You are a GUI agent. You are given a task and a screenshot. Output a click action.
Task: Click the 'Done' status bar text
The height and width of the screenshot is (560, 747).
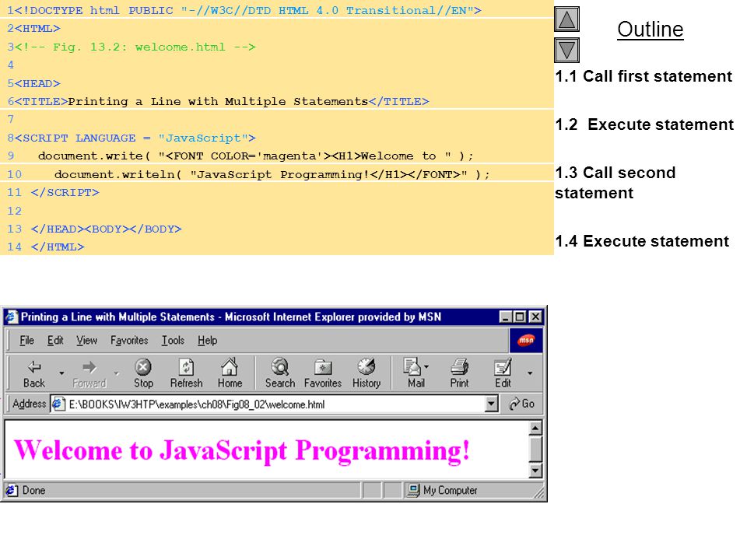[x=33, y=490]
